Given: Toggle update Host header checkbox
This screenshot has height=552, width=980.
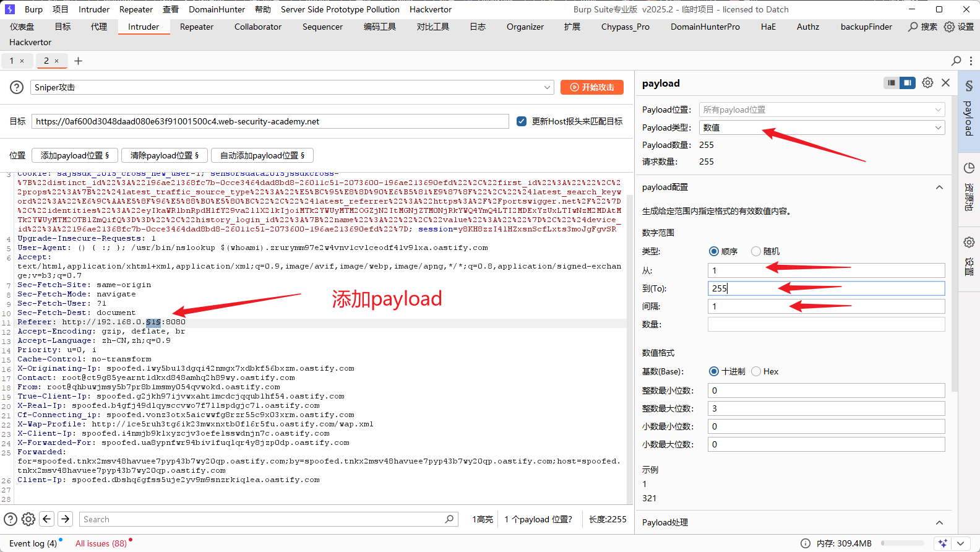Looking at the screenshot, I should point(522,121).
